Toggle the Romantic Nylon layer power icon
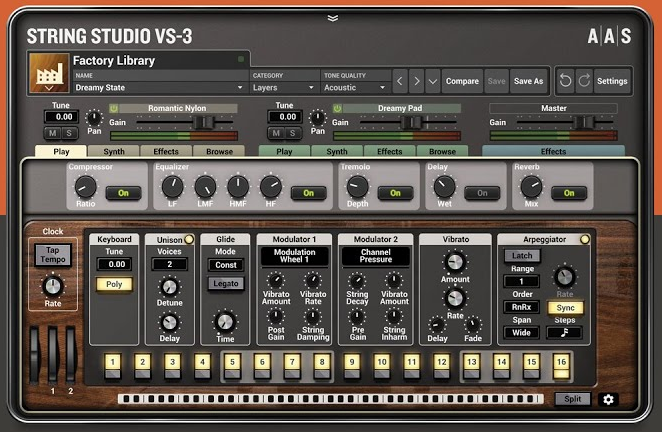The image size is (662, 432). [x=114, y=108]
